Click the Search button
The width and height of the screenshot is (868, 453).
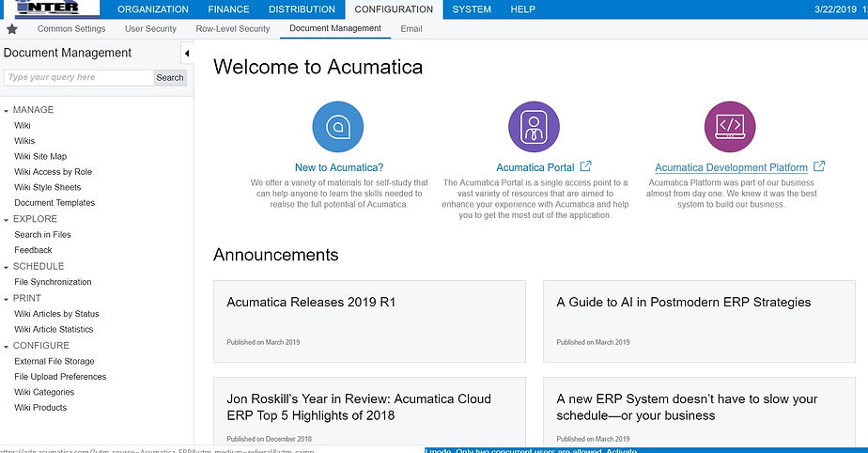coord(170,77)
